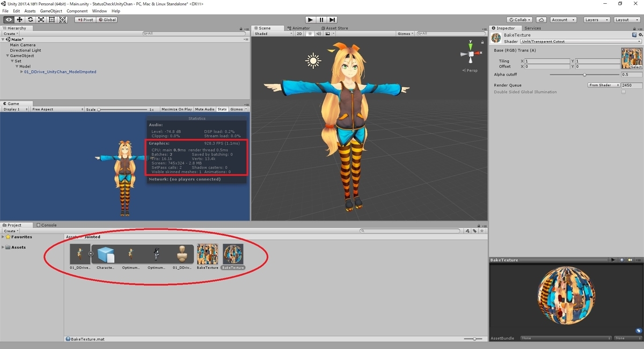The width and height of the screenshot is (644, 349).
Task: Toggle the Stats overlay
Action: [x=222, y=109]
